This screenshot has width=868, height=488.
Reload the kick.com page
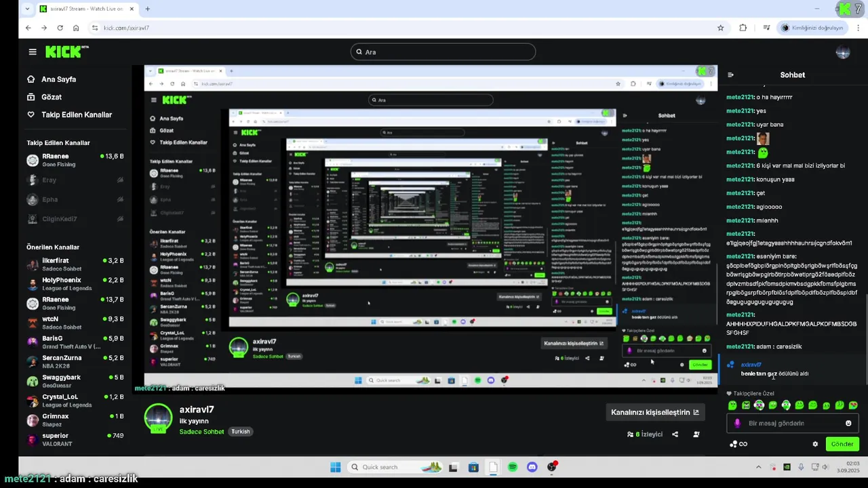point(60,28)
